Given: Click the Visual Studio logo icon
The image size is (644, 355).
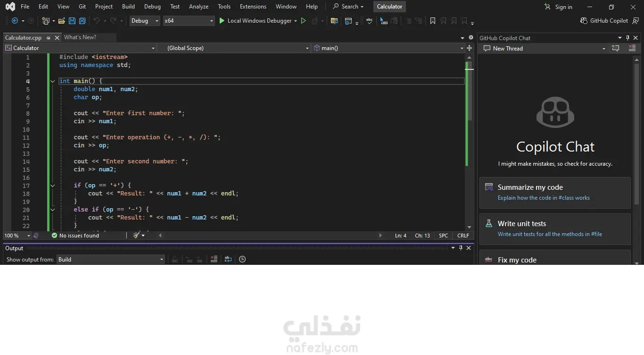Looking at the screenshot, I should (10, 7).
